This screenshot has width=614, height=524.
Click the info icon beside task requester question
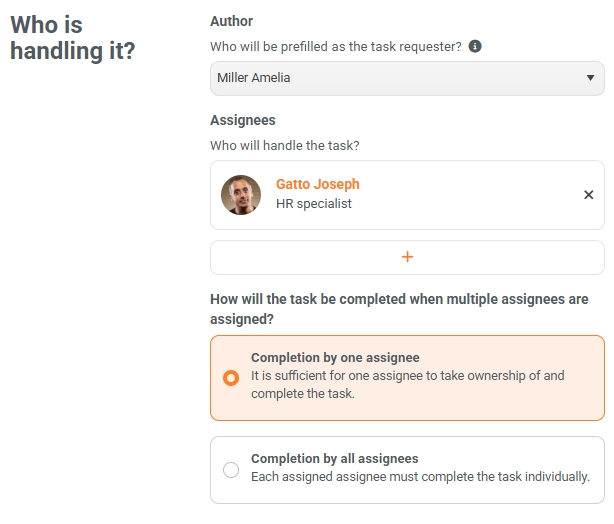click(x=475, y=46)
